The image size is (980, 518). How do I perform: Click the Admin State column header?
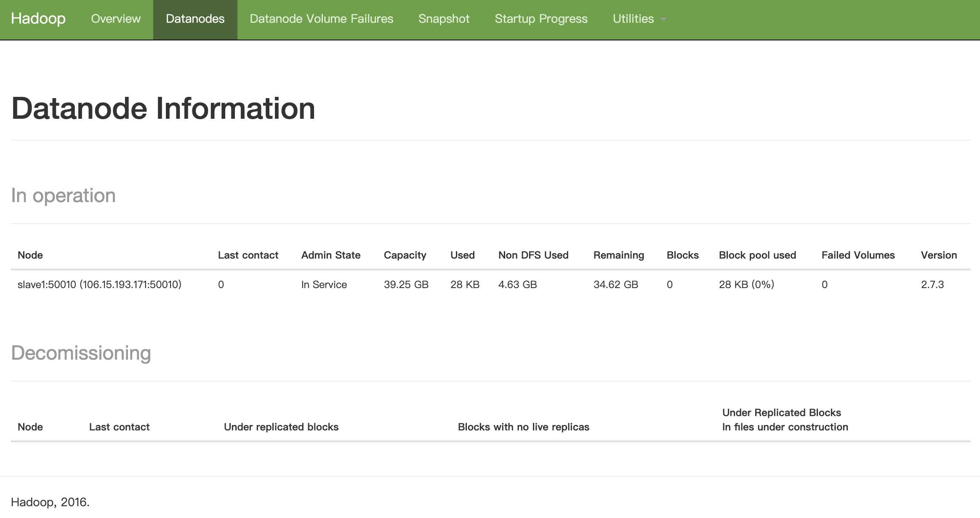[330, 255]
